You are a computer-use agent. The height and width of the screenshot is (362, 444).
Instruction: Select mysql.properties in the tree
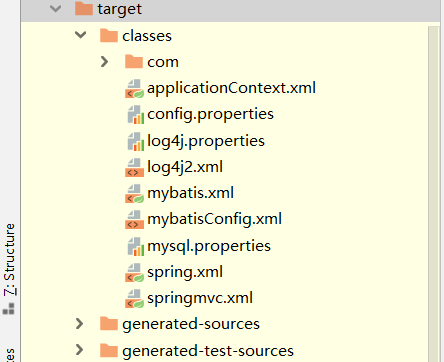pyautogui.click(x=209, y=247)
